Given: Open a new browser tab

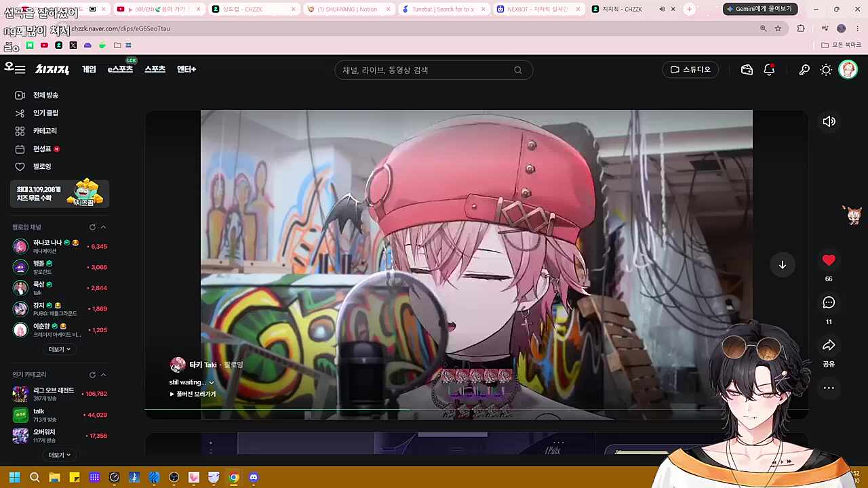Looking at the screenshot, I should pos(689,9).
